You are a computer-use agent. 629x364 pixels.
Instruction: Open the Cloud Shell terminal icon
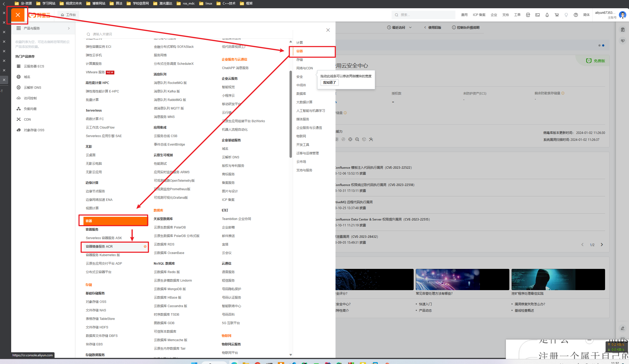coord(537,15)
